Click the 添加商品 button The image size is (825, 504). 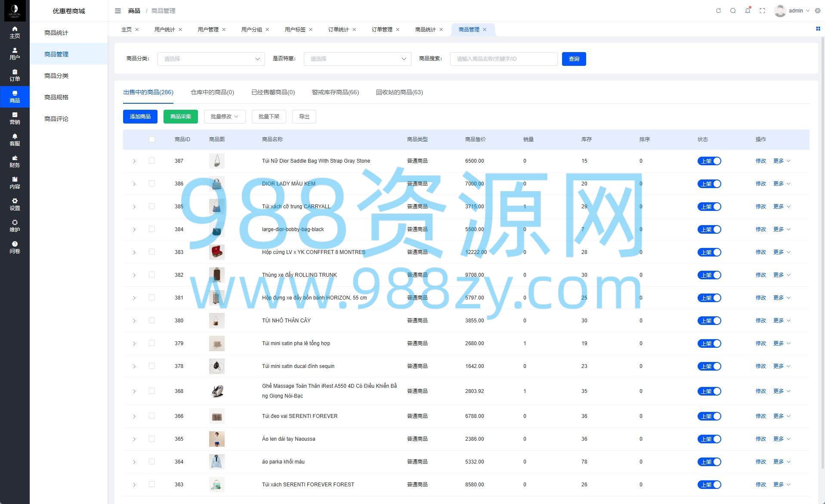tap(140, 117)
